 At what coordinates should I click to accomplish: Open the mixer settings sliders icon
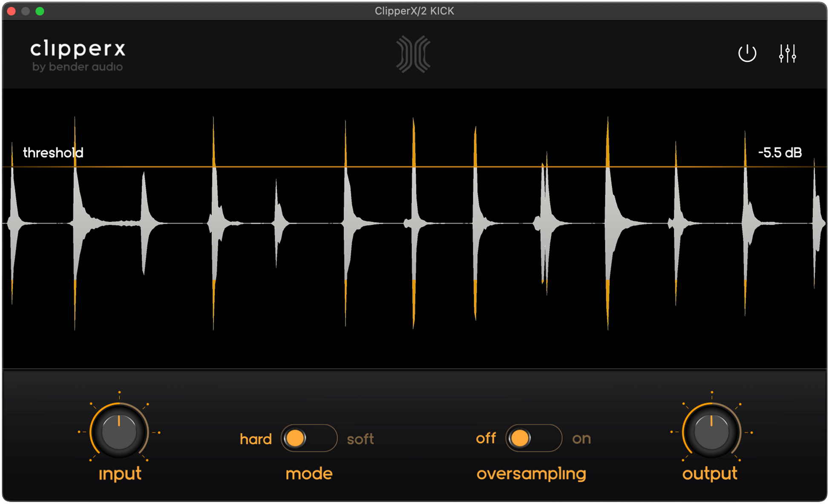point(787,54)
